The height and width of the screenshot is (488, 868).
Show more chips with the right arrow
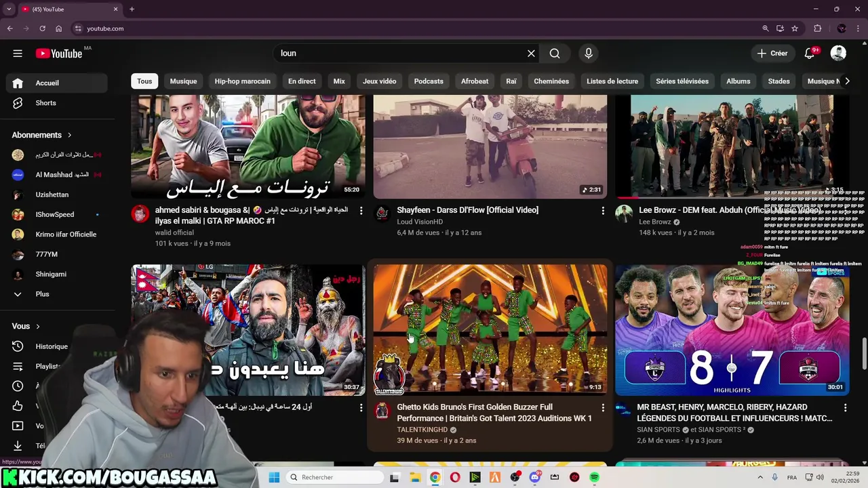(x=846, y=81)
